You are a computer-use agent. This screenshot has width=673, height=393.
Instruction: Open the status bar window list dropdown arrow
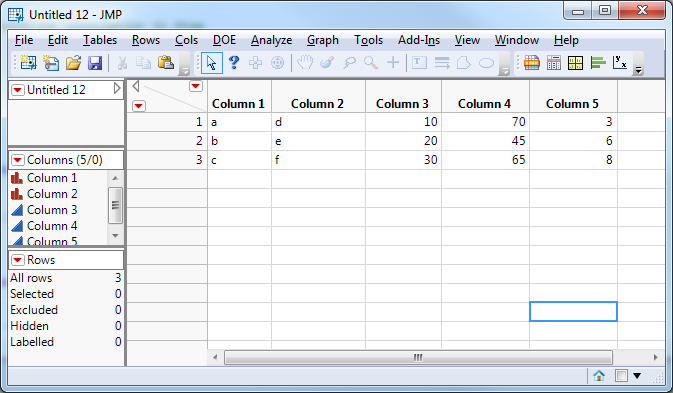[637, 376]
